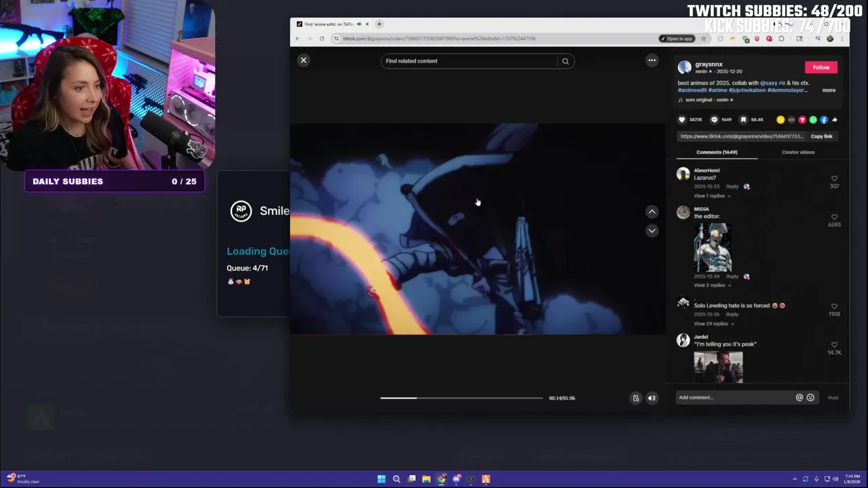This screenshot has height=488, width=868.
Task: Open the three-dot more options menu
Action: 652,60
